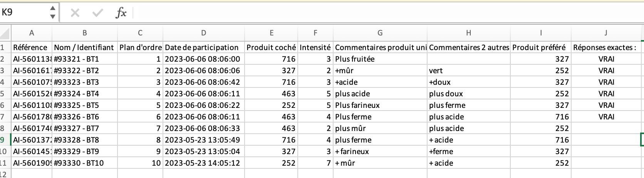Select cell containing Plus fruitée

tap(355, 59)
